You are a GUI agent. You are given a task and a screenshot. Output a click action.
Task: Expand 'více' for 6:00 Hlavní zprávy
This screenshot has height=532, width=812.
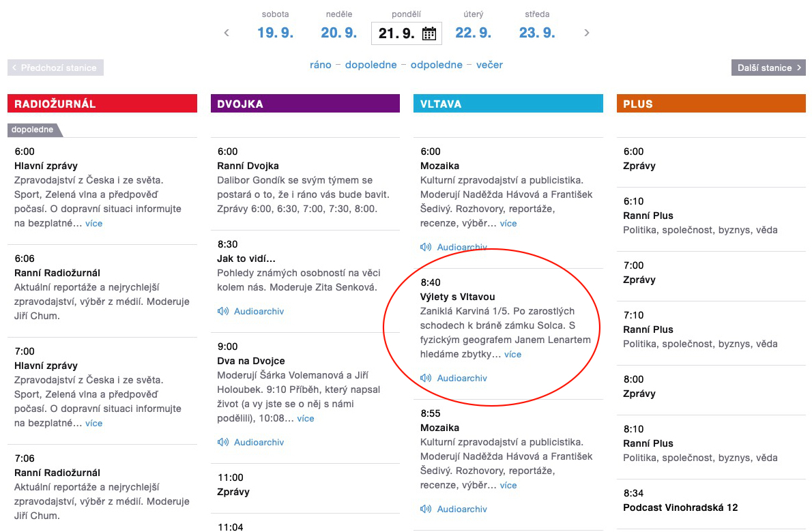[x=93, y=224]
